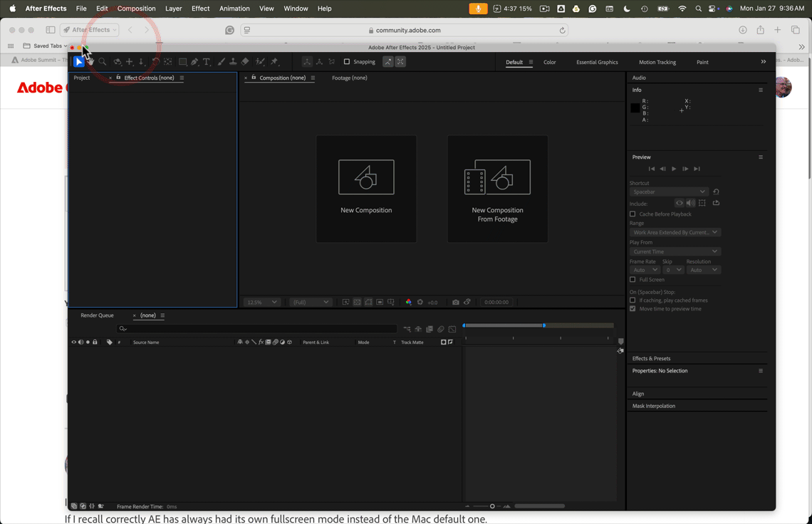Select the Zoom tool magnifier icon

pyautogui.click(x=103, y=62)
